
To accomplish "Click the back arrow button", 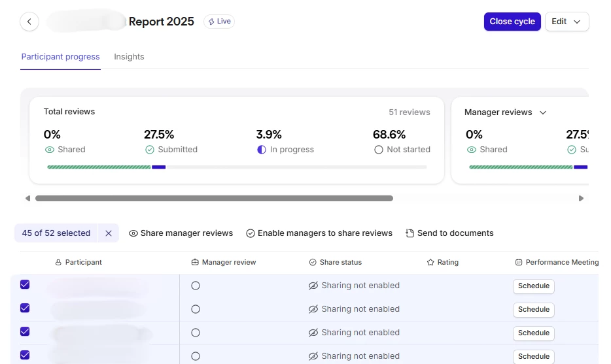I will (x=29, y=22).
